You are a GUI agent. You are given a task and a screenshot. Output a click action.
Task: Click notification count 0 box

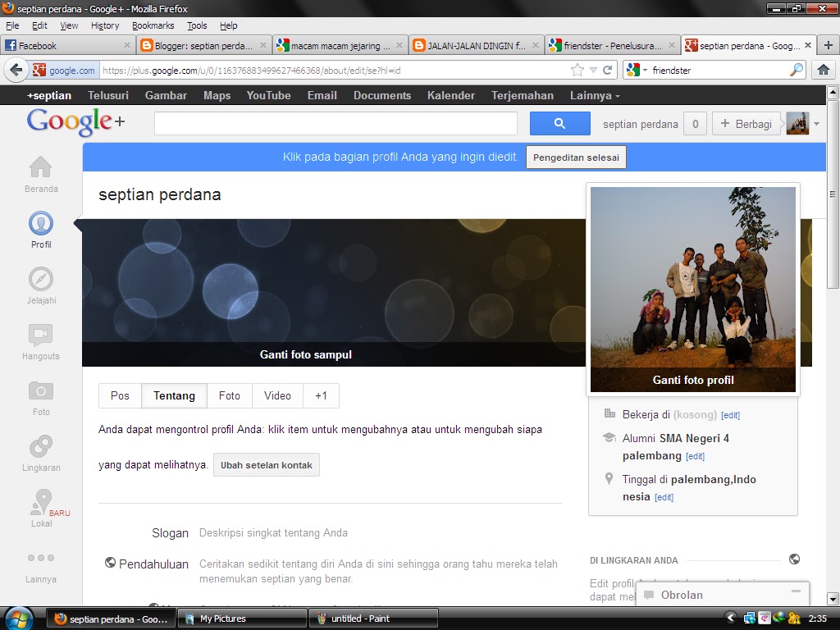tap(696, 125)
